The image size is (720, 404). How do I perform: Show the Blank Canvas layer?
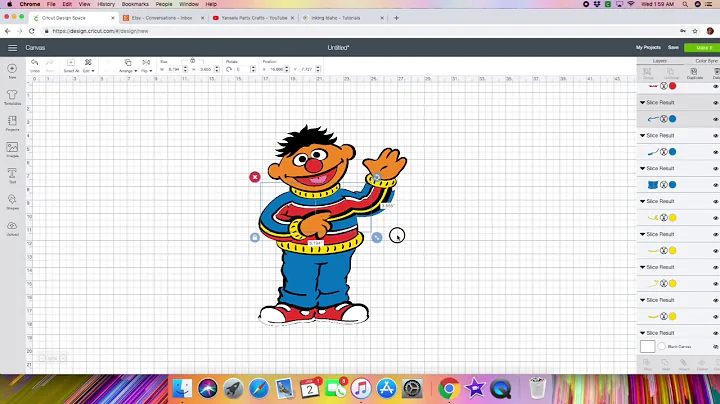click(715, 347)
